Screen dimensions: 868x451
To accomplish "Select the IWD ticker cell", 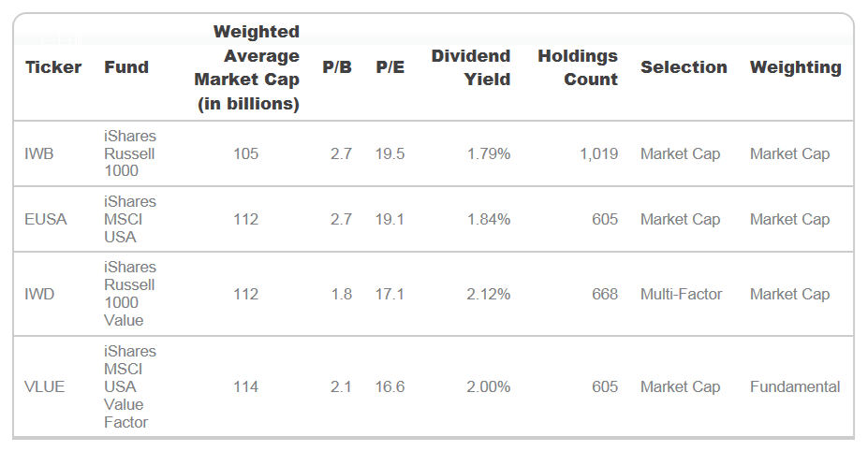I will pos(39,294).
